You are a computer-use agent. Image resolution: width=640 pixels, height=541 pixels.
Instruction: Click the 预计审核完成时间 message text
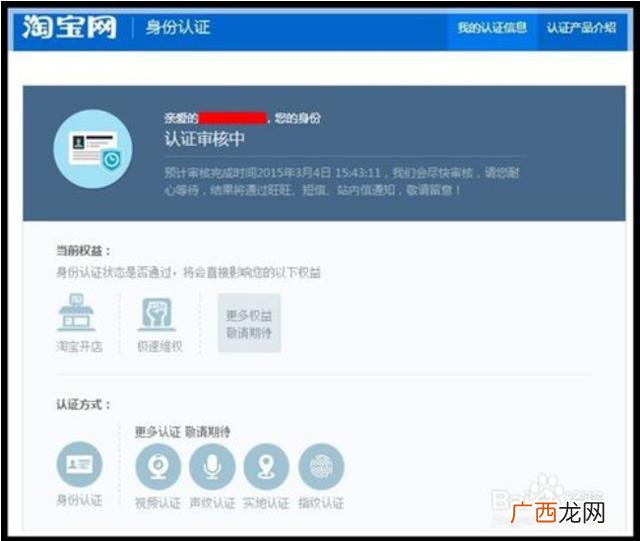coord(342,181)
